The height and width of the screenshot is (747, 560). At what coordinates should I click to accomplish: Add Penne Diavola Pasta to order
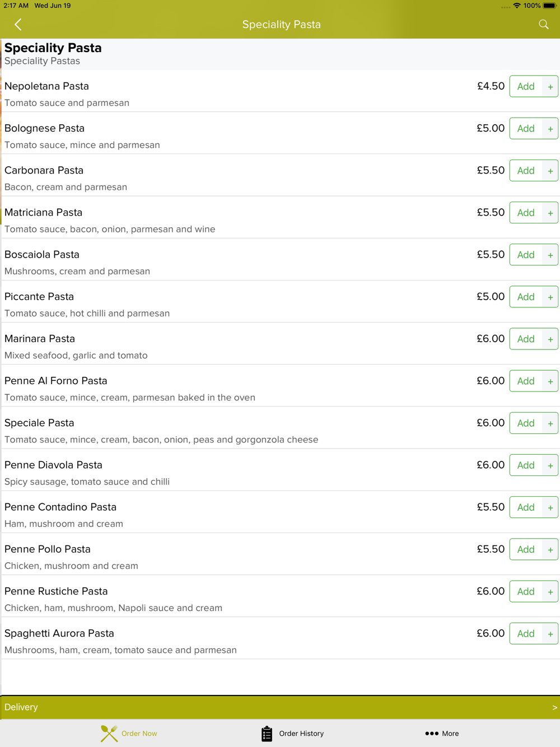[x=526, y=465]
